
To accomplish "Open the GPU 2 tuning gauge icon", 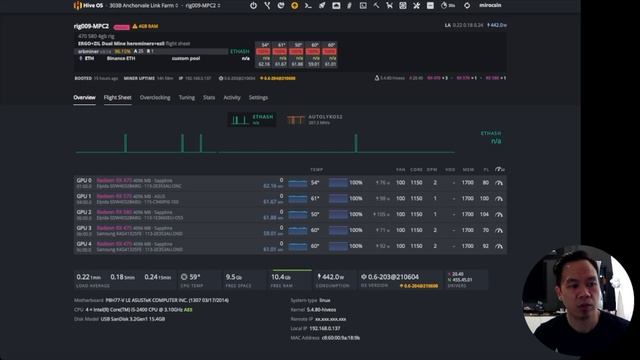I will (x=499, y=215).
